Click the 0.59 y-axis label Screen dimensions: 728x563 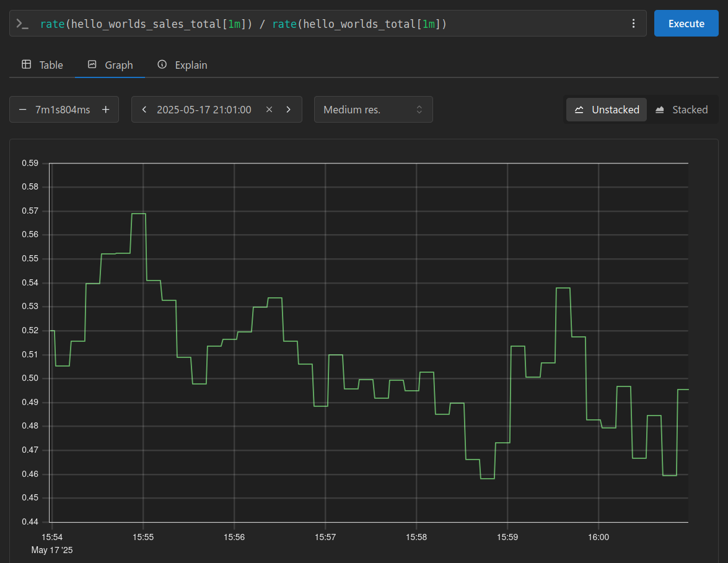30,163
